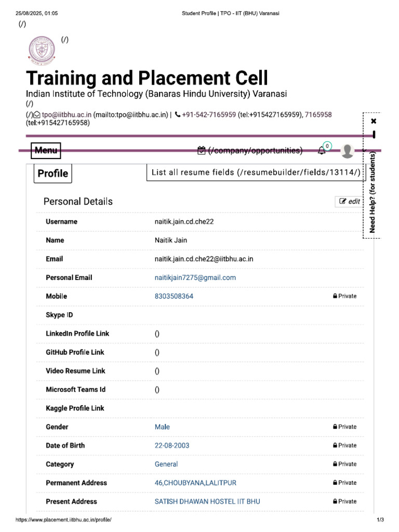The width and height of the screenshot is (399, 532).
Task: Click date of birth 22-08-2003
Action: pos(171,445)
